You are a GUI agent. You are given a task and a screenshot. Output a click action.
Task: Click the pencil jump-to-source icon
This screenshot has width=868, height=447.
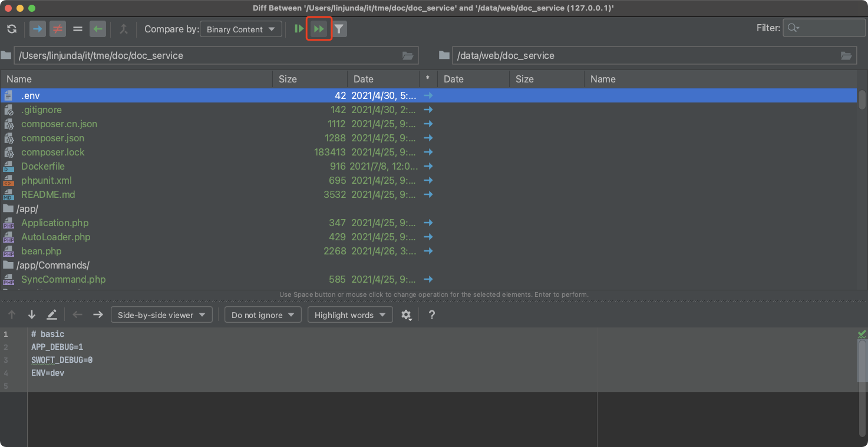tap(52, 315)
